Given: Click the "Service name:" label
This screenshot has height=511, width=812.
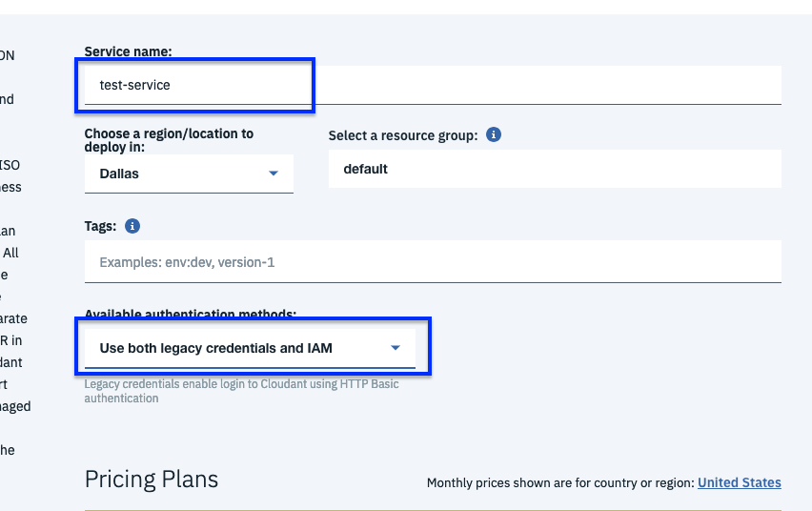Looking at the screenshot, I should 128,51.
